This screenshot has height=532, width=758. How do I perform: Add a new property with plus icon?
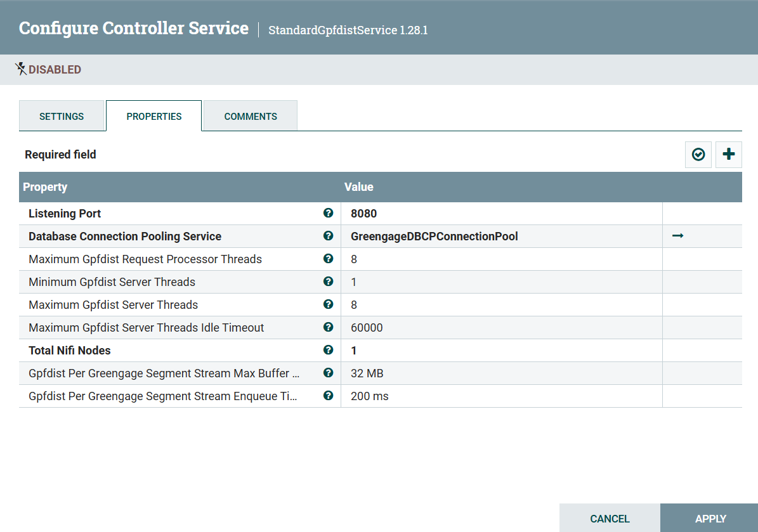(x=729, y=155)
